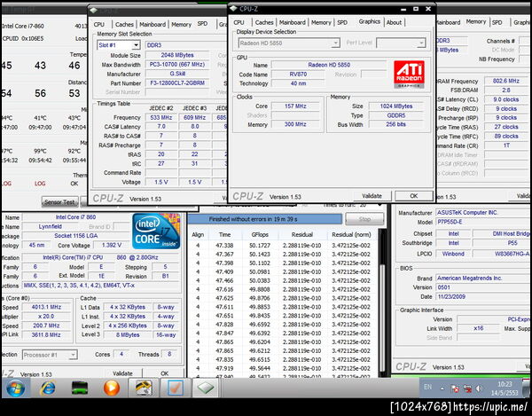This screenshot has width=532, height=416.
Task: Open the Processor #1 selection dropdown
Action: pos(50,355)
